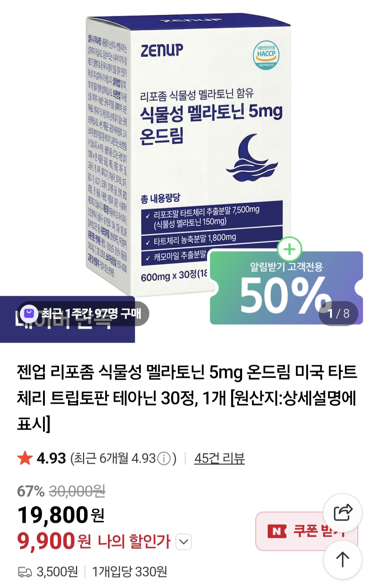Tap the green plus icon on coupon
The width and height of the screenshot is (375, 588).
pyautogui.click(x=290, y=249)
